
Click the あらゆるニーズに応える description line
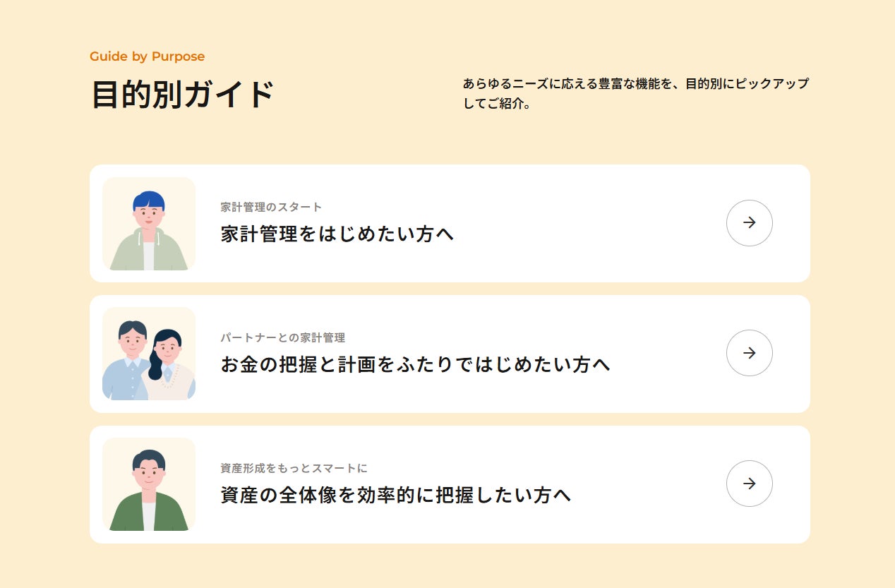[x=635, y=84]
